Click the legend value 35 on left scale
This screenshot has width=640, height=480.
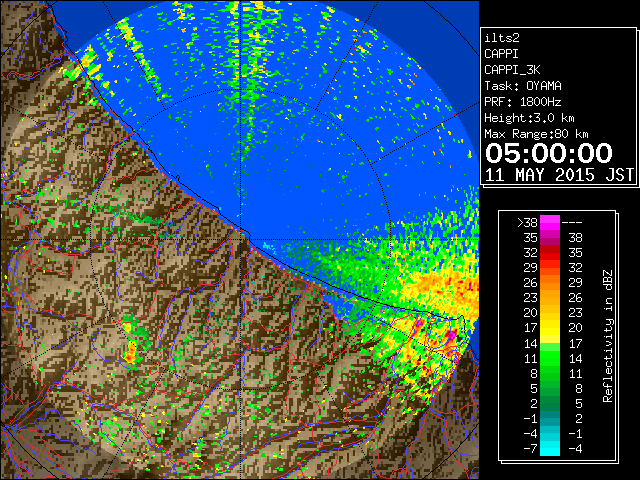click(x=531, y=238)
